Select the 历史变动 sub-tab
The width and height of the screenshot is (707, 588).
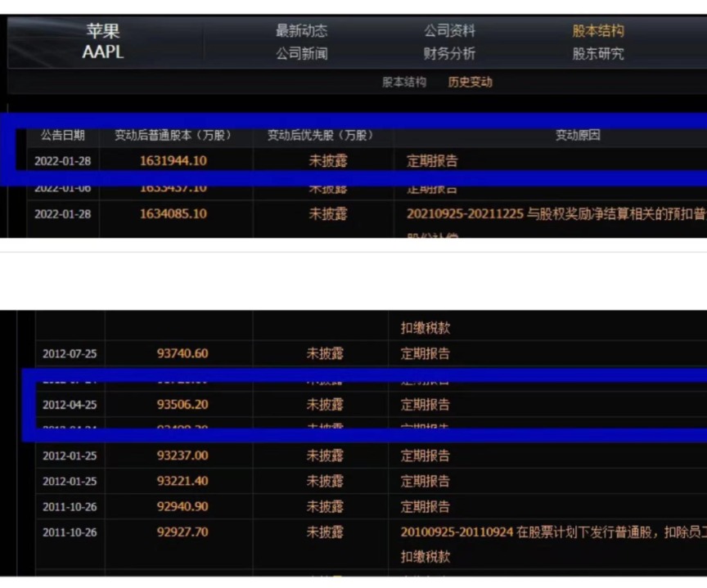click(470, 82)
